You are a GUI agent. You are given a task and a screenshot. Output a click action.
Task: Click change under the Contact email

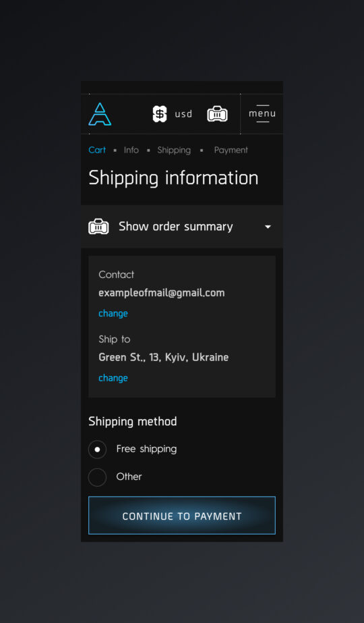pos(113,313)
